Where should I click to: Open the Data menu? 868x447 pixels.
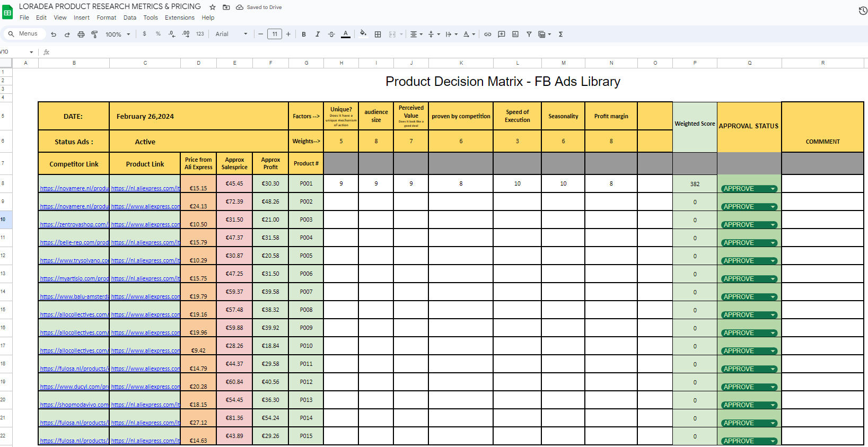130,17
